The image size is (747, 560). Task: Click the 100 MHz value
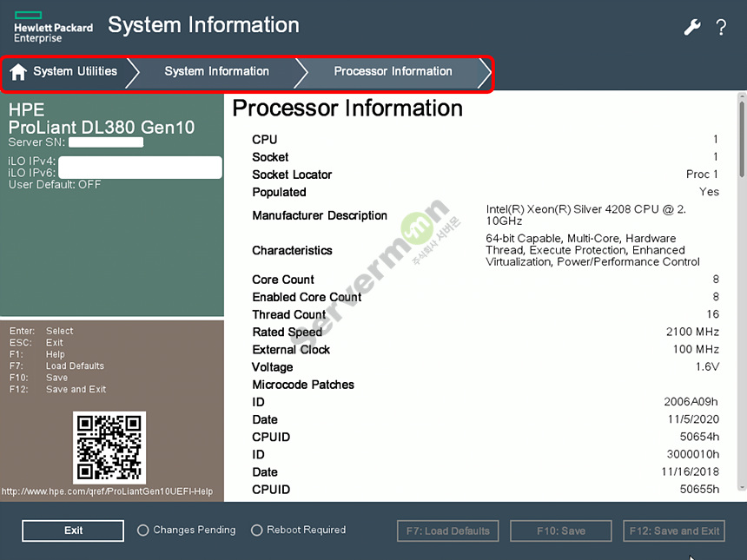pos(696,350)
